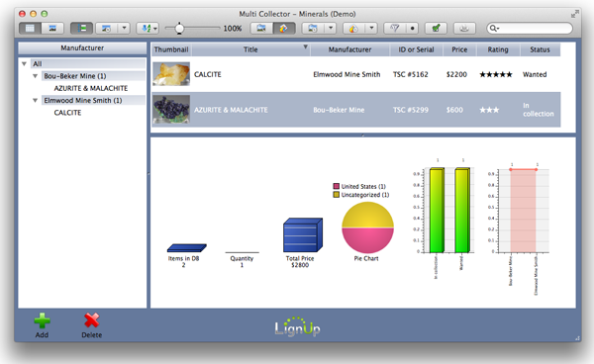Click the Pie Chart sphere
594x364 pixels.
pos(368,227)
